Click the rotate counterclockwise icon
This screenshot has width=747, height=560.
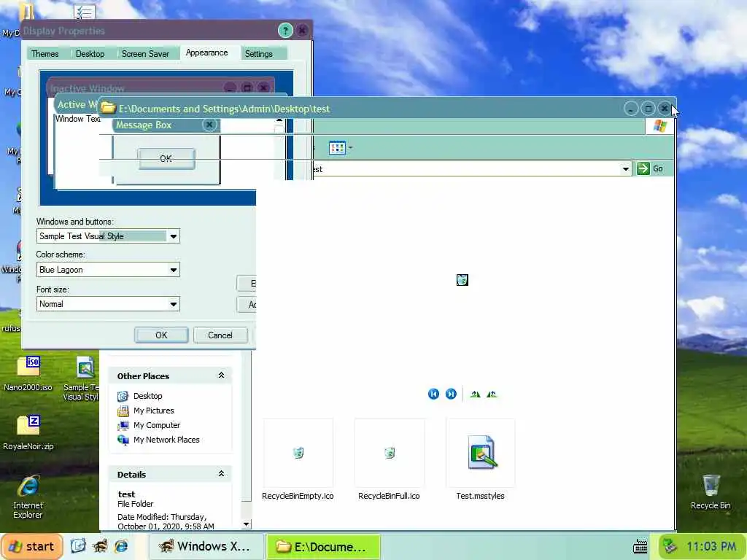point(492,394)
